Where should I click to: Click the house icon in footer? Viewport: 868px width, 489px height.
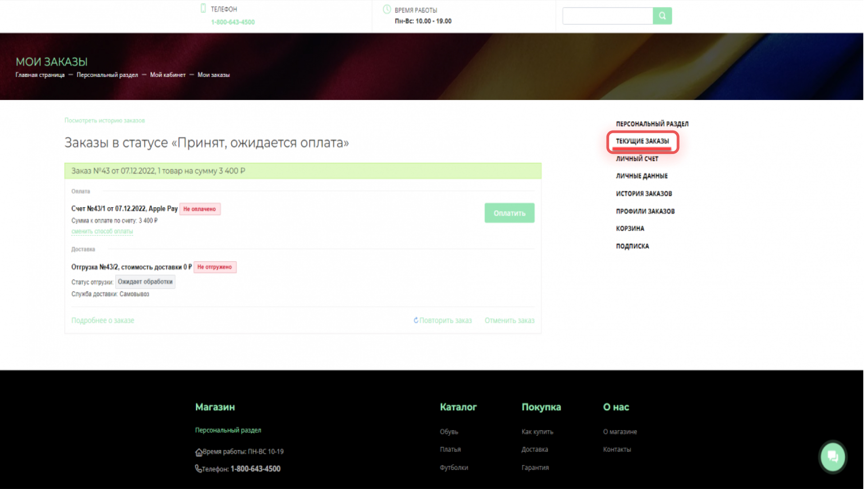(x=198, y=452)
